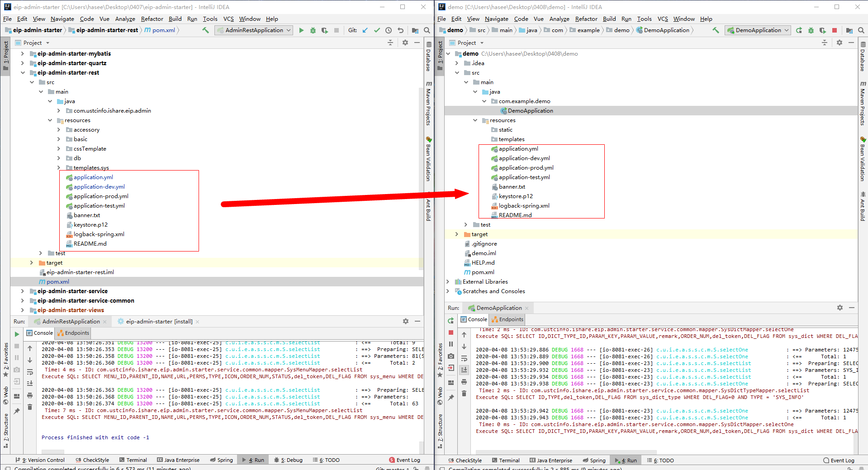Open the Refactor menu in the left window
The width and height of the screenshot is (868, 470).
[x=152, y=19]
